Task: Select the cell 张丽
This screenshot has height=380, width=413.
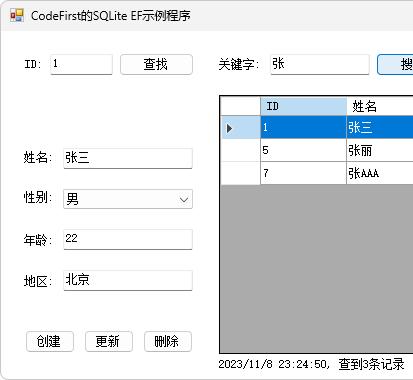Action: coord(380,150)
